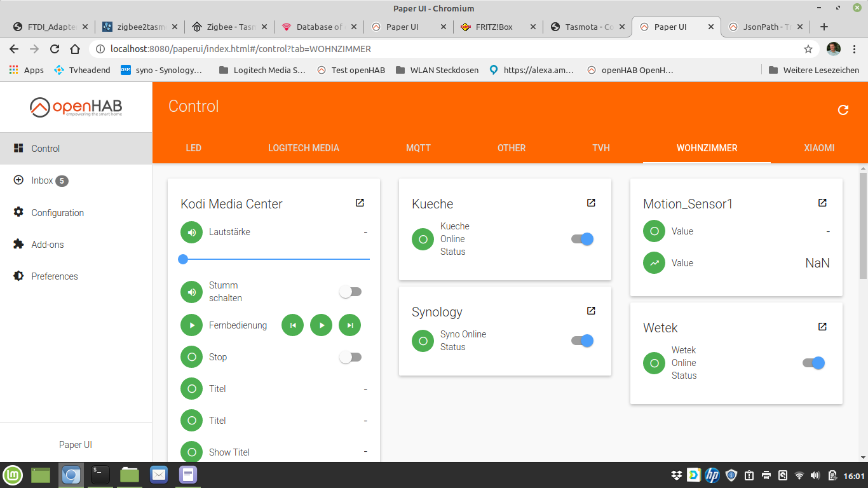Click the Lautstärke volume slider handle
868x488 pixels.
point(183,259)
